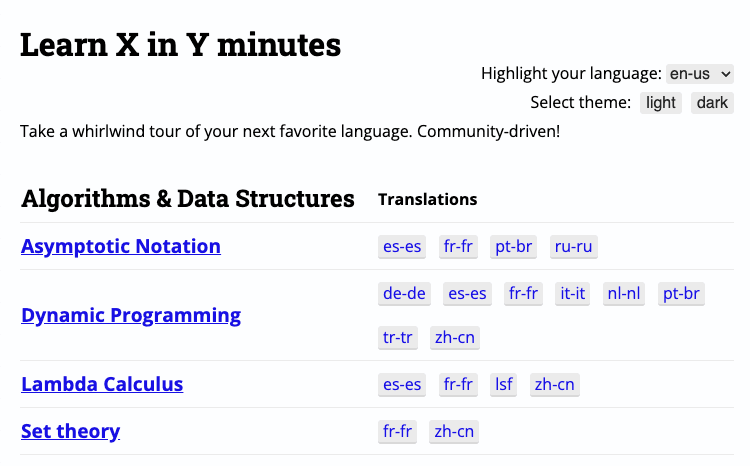
Task: Open Dynamic Programming nl-nl translation
Action: coord(625,294)
